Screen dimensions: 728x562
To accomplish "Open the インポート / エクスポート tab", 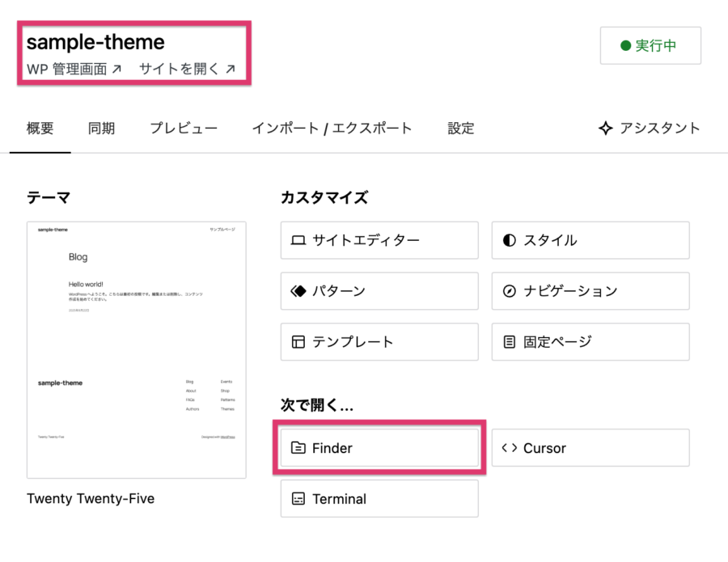I will [x=332, y=128].
